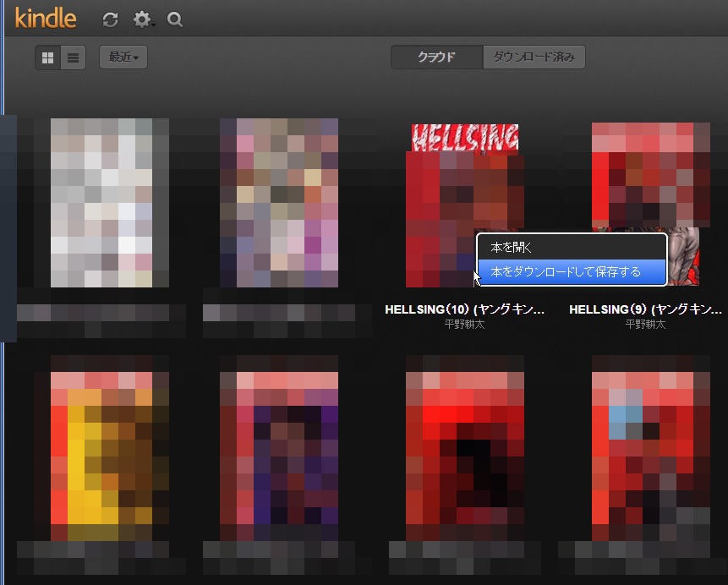
Task: Switch to list view
Action: click(x=74, y=57)
